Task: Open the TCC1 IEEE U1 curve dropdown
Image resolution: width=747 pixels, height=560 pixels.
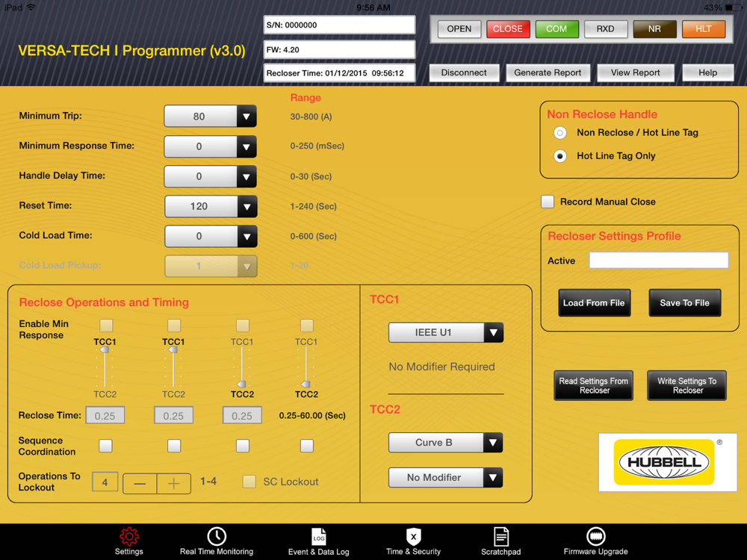Action: tap(445, 332)
